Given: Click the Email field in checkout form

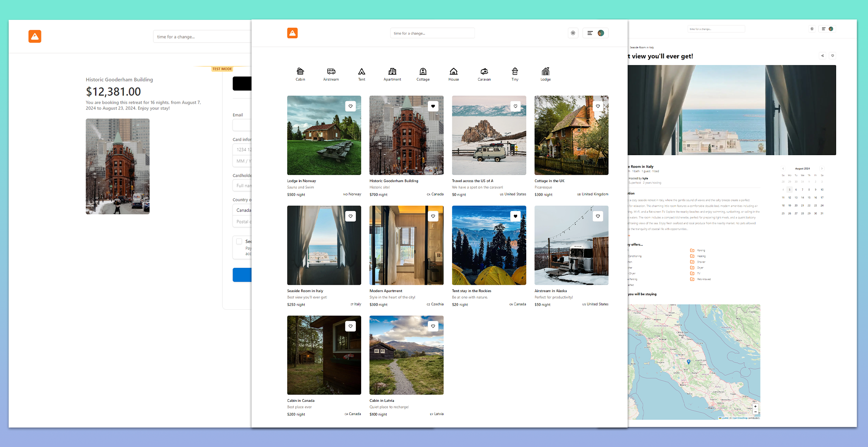Looking at the screenshot, I should point(242,125).
